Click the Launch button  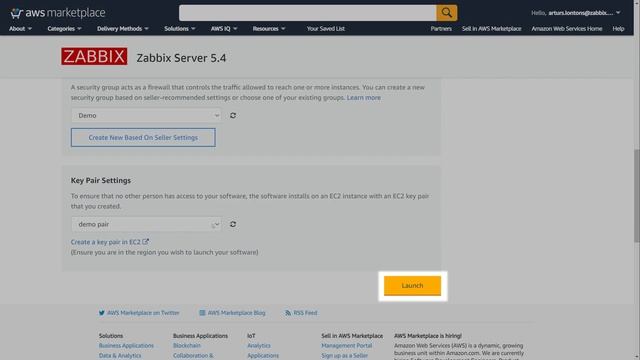point(412,286)
